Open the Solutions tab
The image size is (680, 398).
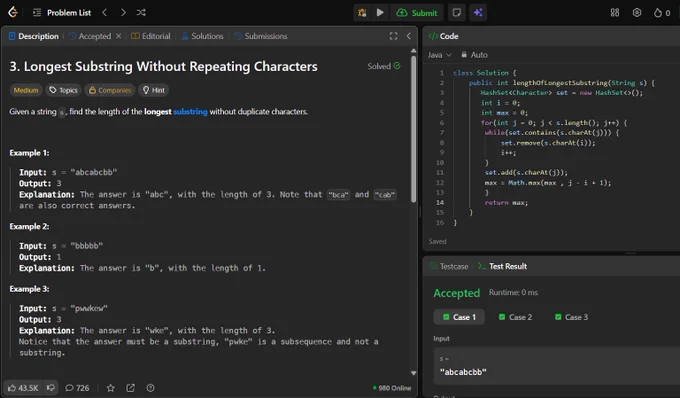click(203, 36)
